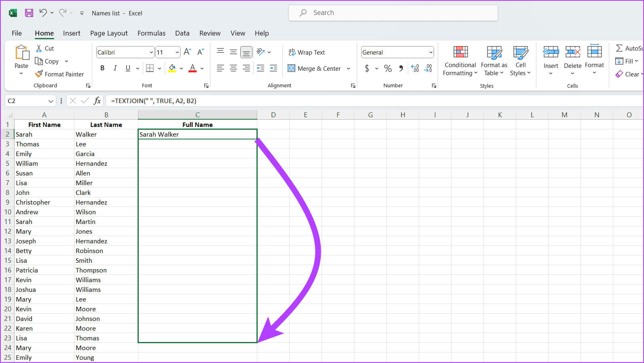Viewport: 644px width, 363px height.
Task: Click the Save icon in title bar
Action: 29,13
